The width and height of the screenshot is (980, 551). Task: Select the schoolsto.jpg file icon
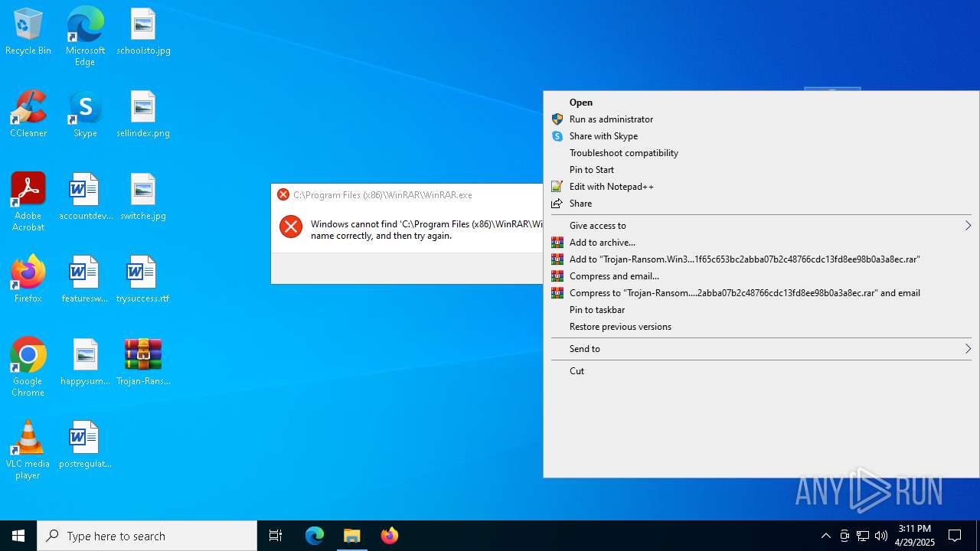click(x=143, y=32)
